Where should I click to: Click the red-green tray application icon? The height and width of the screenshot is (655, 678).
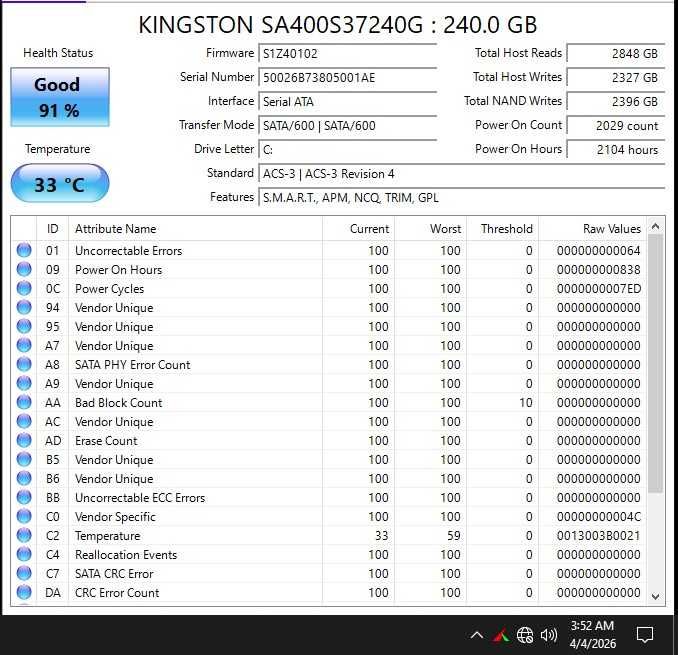[x=501, y=636]
